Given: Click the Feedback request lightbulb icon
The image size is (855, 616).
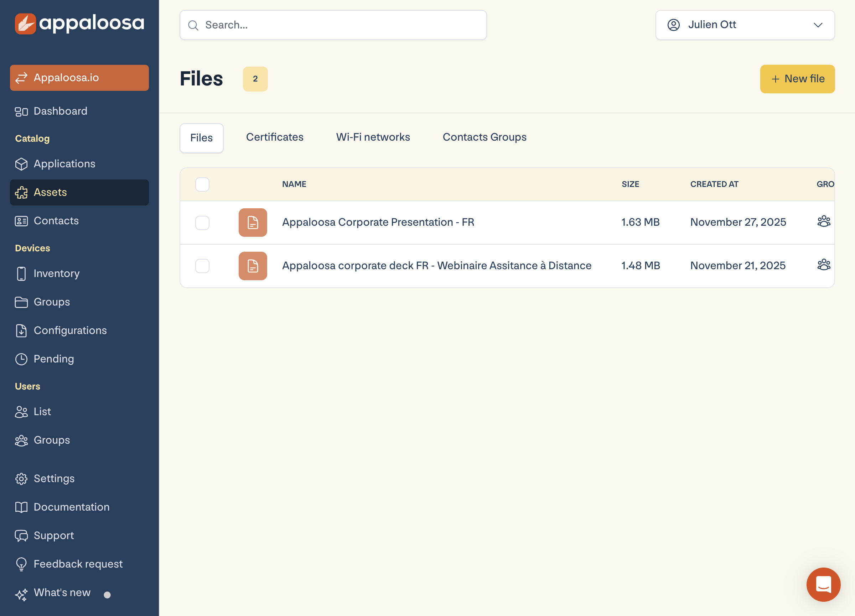Looking at the screenshot, I should pos(21,564).
